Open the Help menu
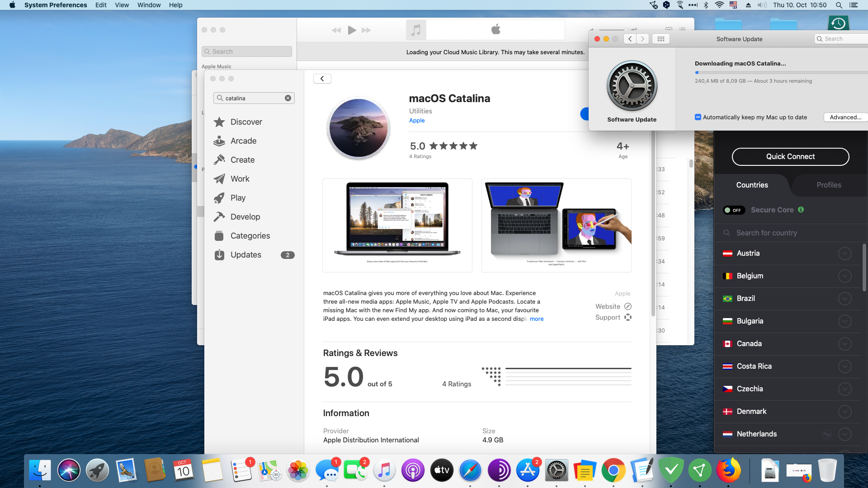Image resolution: width=868 pixels, height=488 pixels. (x=175, y=5)
